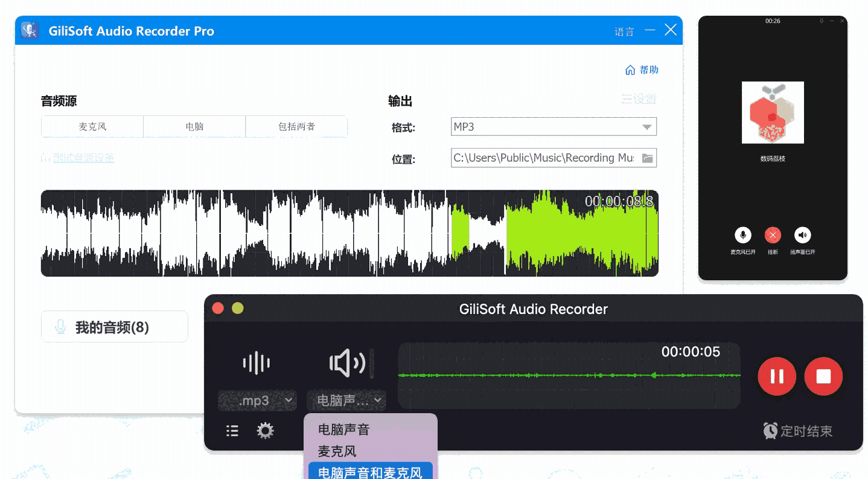Pause the recording with the pause button
The width and height of the screenshot is (868, 479).
click(777, 376)
